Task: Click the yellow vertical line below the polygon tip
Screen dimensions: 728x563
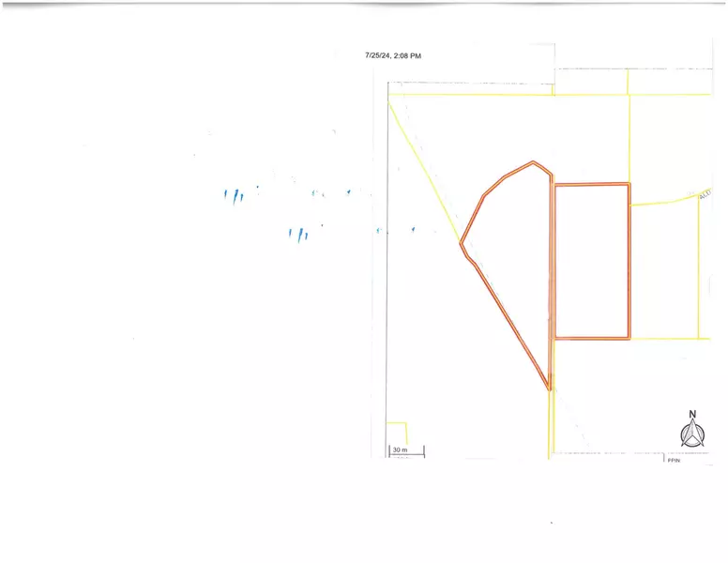Action: (551, 422)
